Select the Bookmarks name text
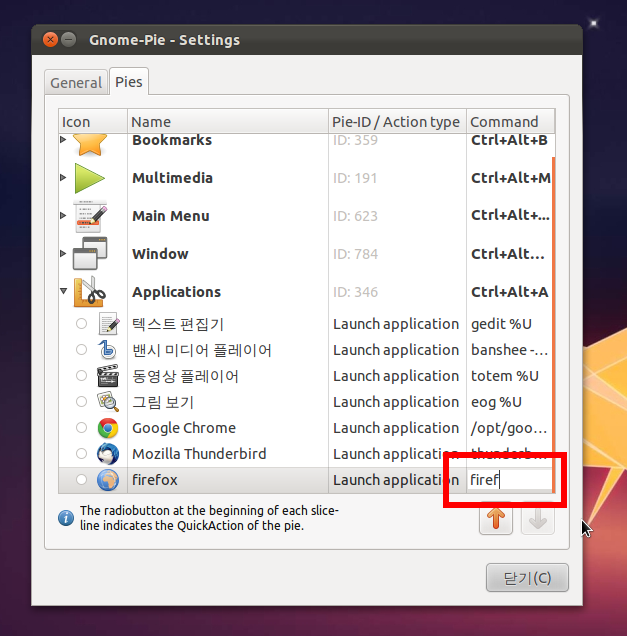This screenshot has width=627, height=636. click(x=172, y=140)
